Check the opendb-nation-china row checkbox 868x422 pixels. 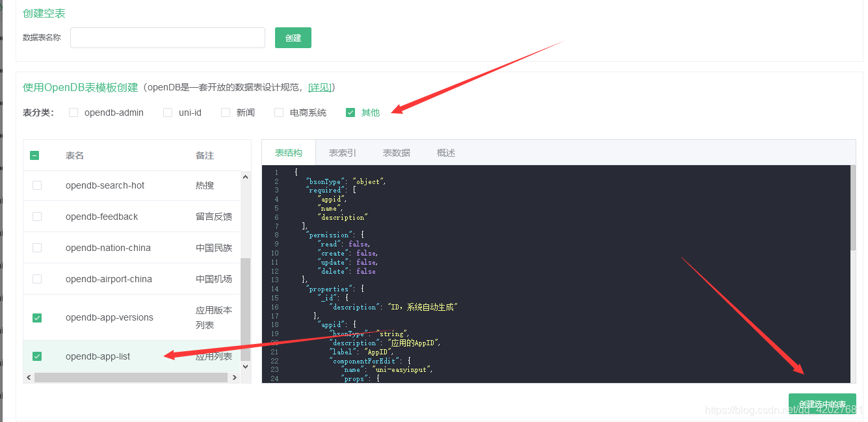37,248
